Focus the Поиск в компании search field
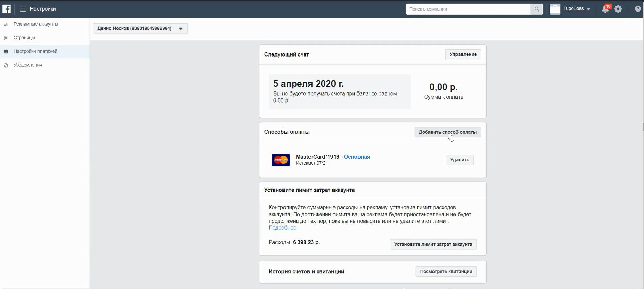Screen dimensions: 644x289 point(468,9)
